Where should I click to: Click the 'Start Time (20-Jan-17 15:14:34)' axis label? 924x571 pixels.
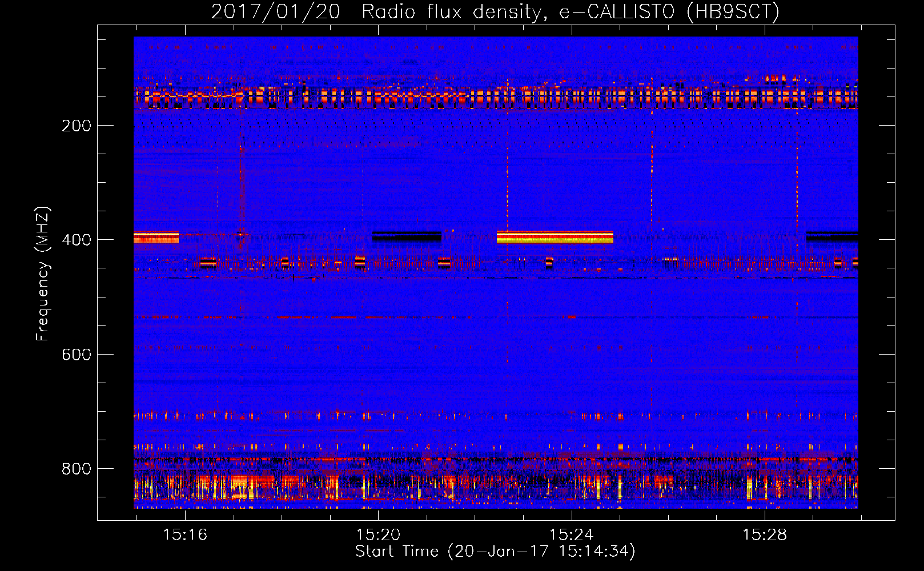pyautogui.click(x=495, y=552)
